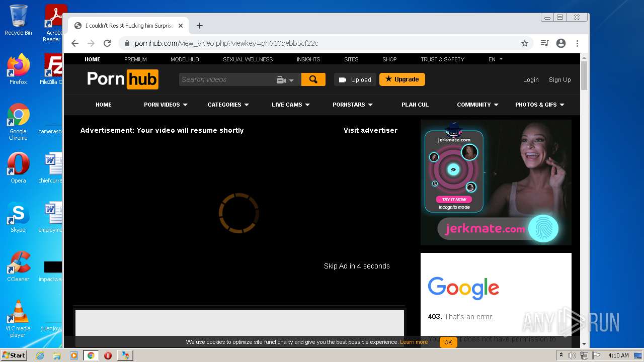Open the SITES top link
Screen dimensions: 644x362
pos(351,59)
